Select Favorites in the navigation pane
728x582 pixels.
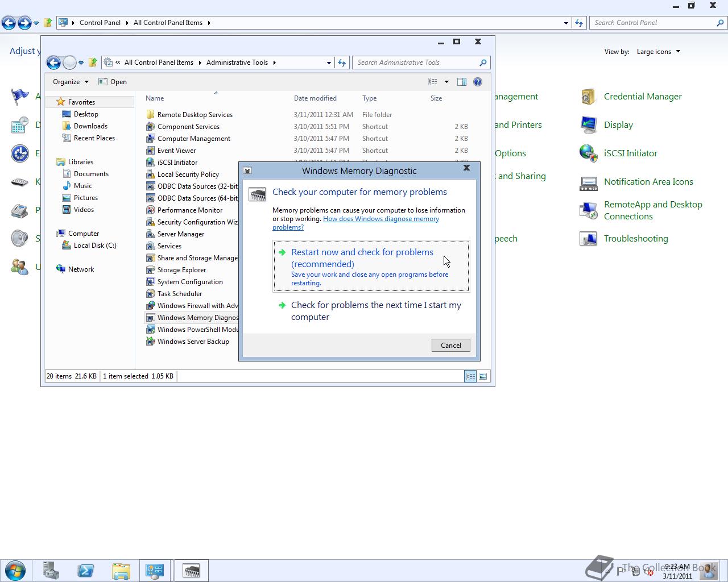coord(81,102)
